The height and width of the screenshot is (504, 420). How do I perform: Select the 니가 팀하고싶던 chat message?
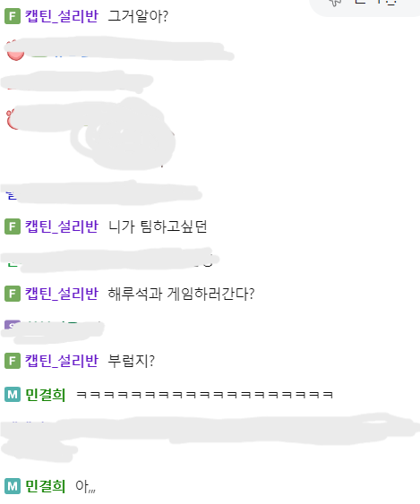point(158,226)
